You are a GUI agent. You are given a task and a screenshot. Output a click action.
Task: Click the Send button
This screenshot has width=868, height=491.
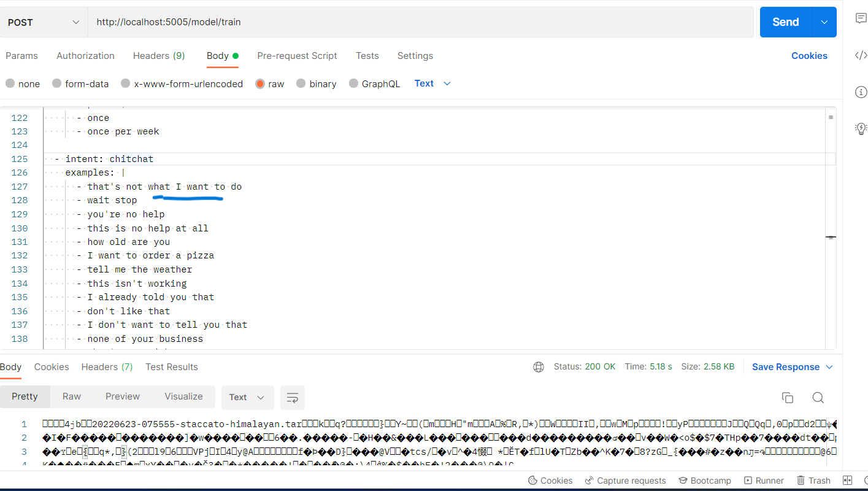pyautogui.click(x=785, y=21)
